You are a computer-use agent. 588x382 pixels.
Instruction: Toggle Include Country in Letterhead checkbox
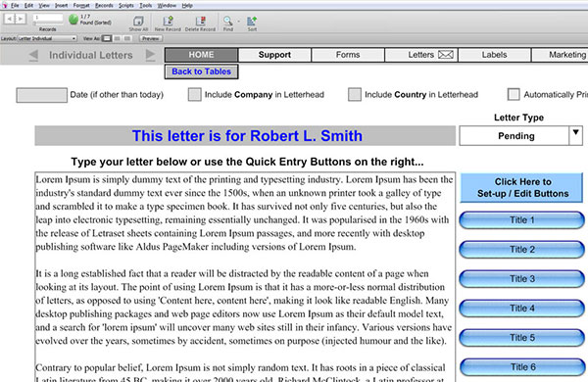(x=355, y=94)
